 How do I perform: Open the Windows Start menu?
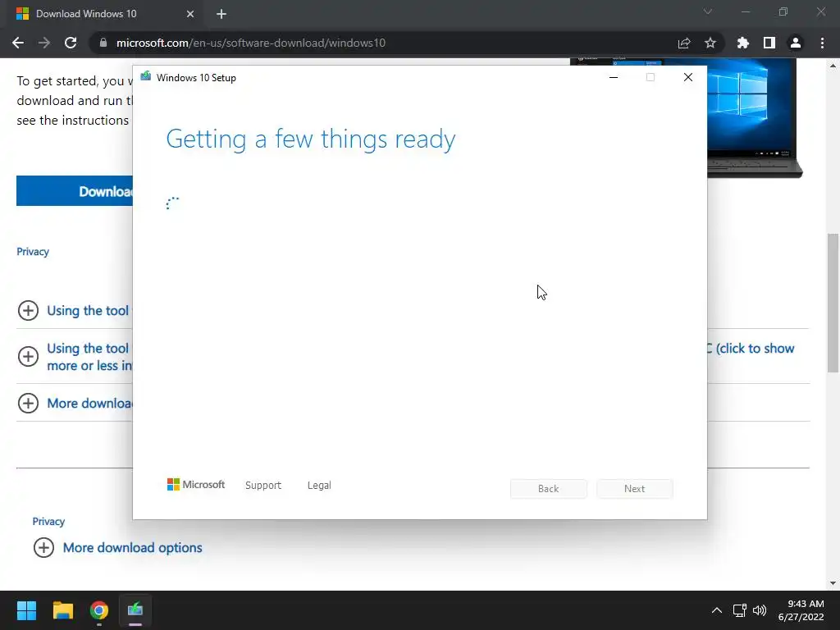pos(26,610)
